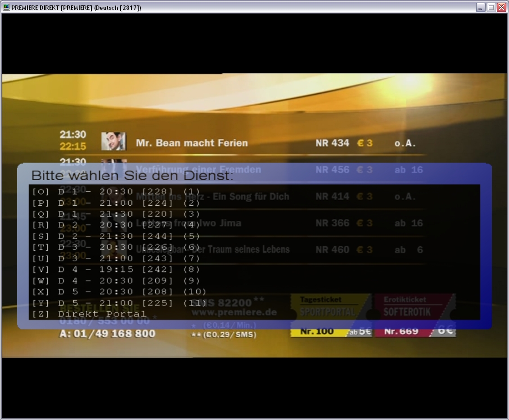Image resolution: width=509 pixels, height=420 pixels.
Task: Minimize the Premiere Direkt window
Action: pyautogui.click(x=481, y=8)
